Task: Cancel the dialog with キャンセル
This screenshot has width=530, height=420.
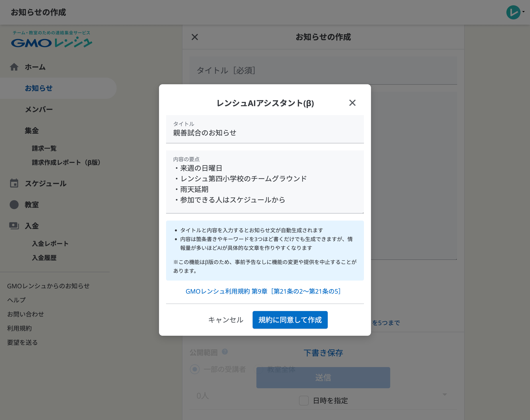Action: pyautogui.click(x=225, y=320)
